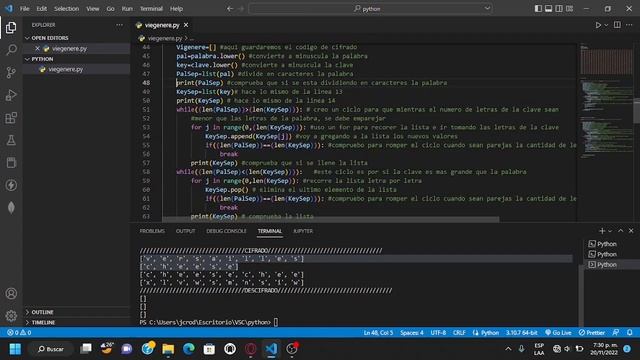Screen dimensions: 640x360
Task: Open the Edit menu
Action: [x=42, y=9]
